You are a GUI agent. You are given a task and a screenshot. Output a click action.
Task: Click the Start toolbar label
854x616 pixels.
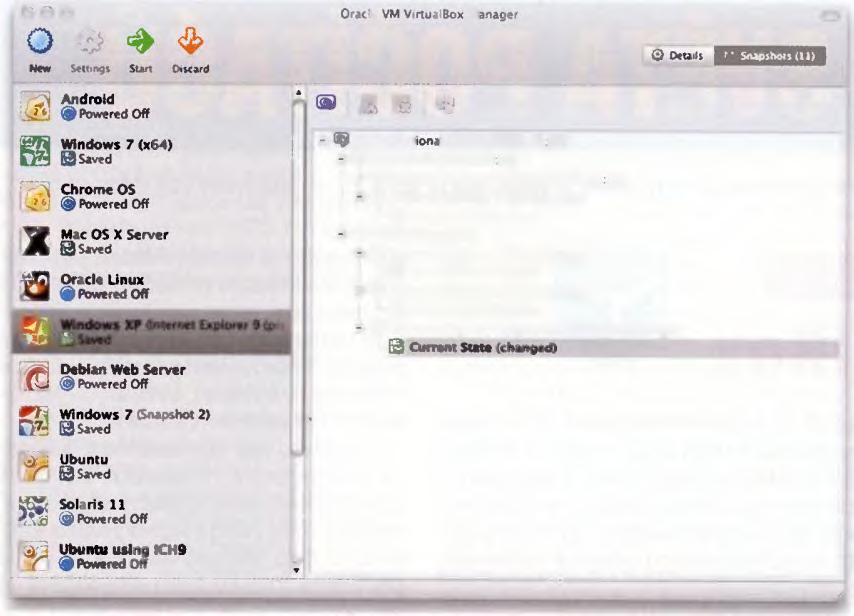pyautogui.click(x=141, y=69)
